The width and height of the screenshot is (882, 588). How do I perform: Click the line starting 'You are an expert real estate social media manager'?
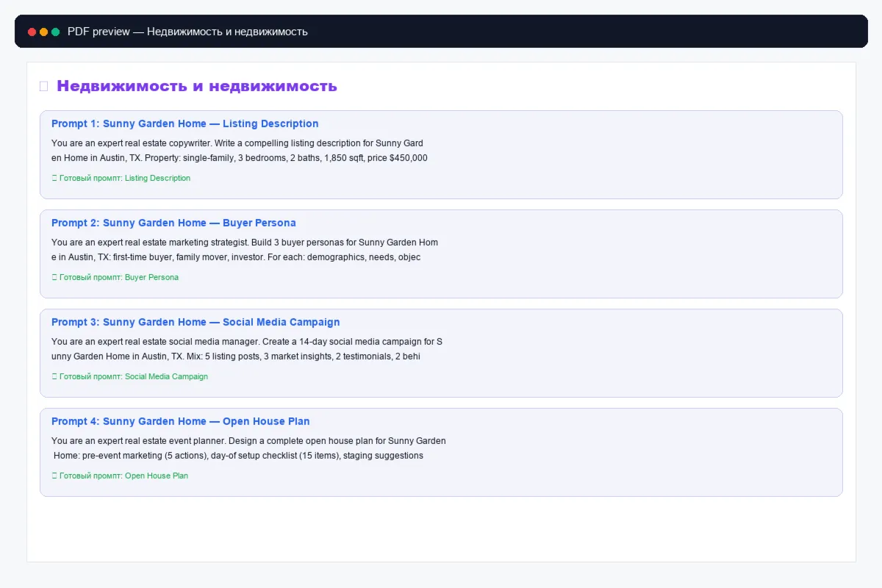tap(247, 342)
